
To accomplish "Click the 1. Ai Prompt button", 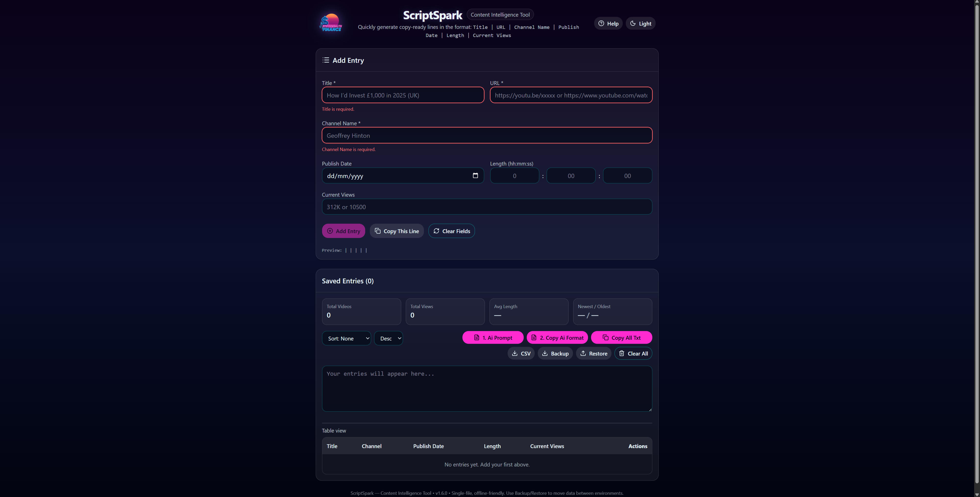I will click(493, 338).
